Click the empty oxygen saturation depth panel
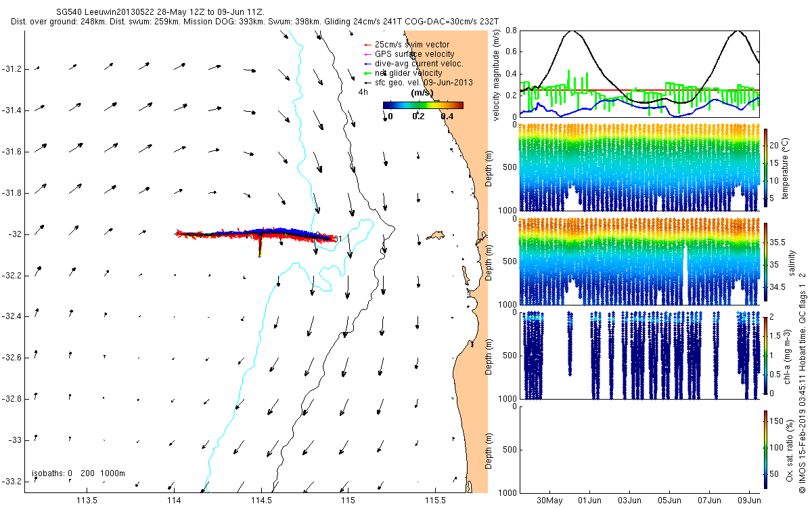Image resolution: width=812 pixels, height=508 pixels. pos(639,449)
